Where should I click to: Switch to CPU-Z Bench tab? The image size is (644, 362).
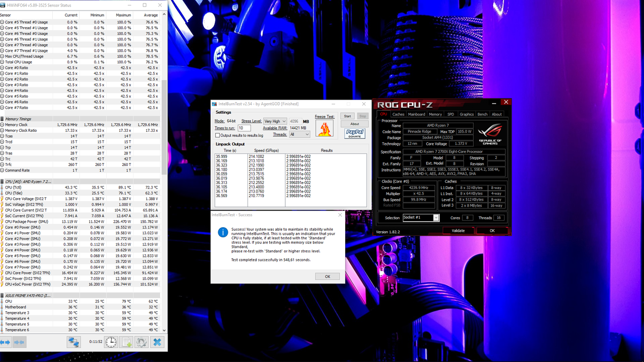(482, 114)
